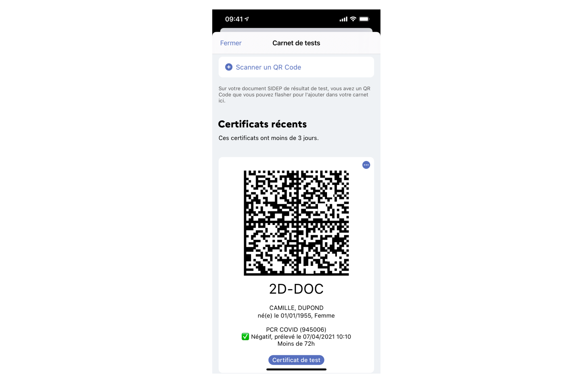Tap the battery icon in status bar
The height and width of the screenshot is (387, 588).
click(364, 19)
